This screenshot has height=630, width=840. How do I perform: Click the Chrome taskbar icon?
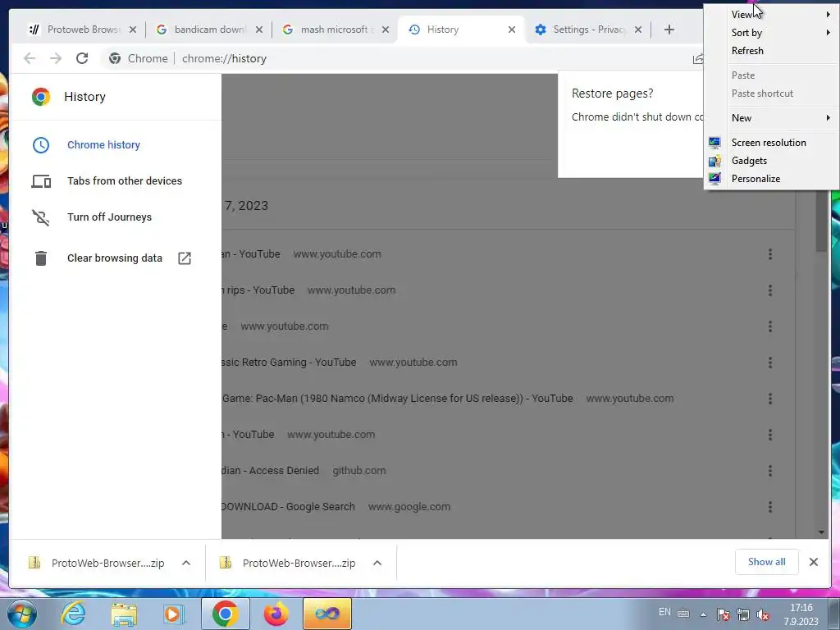225,614
